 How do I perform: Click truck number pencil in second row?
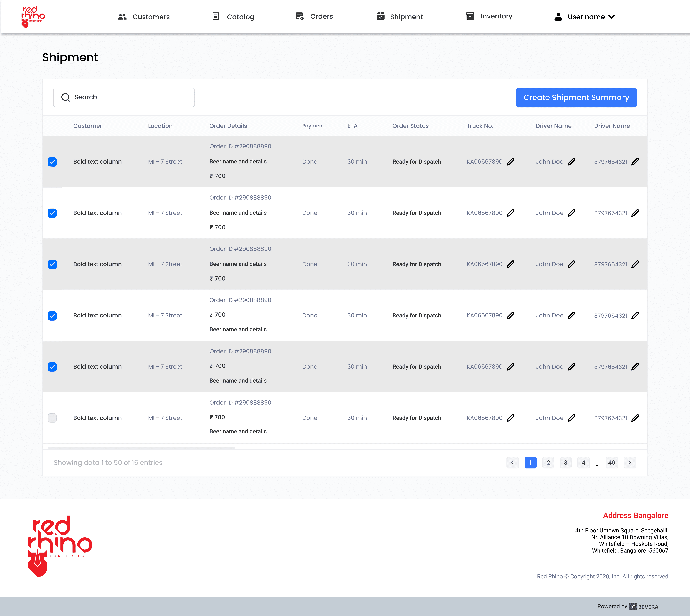pos(511,213)
